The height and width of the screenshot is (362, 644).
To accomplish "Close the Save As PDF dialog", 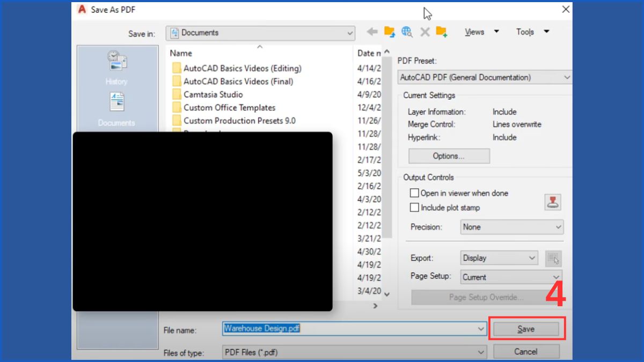I will pos(566,10).
